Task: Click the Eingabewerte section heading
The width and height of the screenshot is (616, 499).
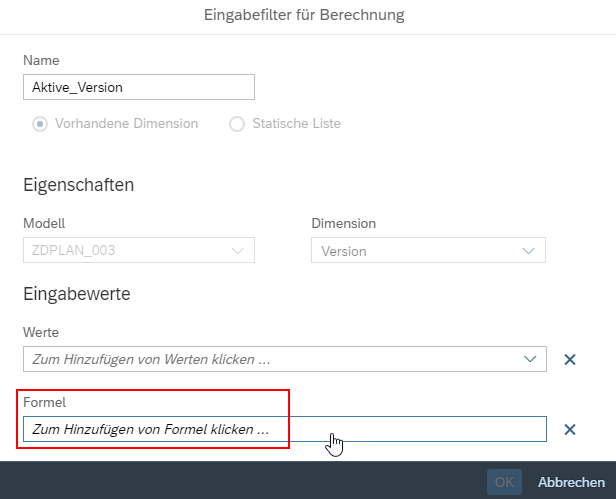Action: click(x=77, y=294)
